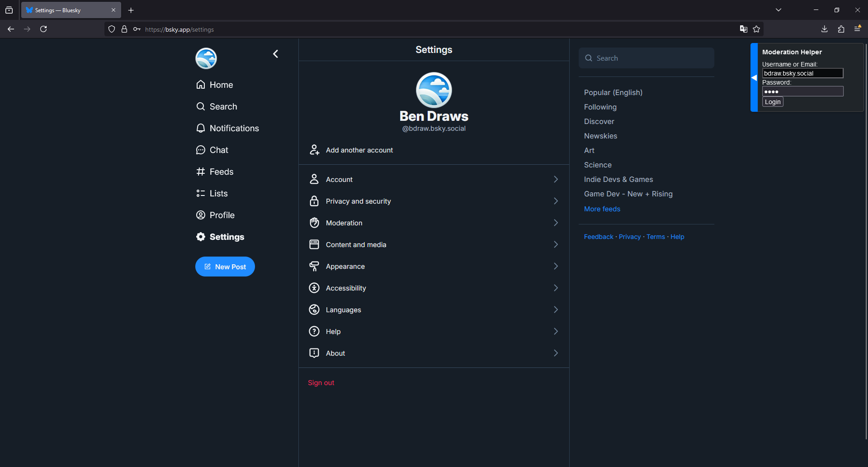The height and width of the screenshot is (467, 868).
Task: Click the Feedback footer link
Action: click(599, 237)
